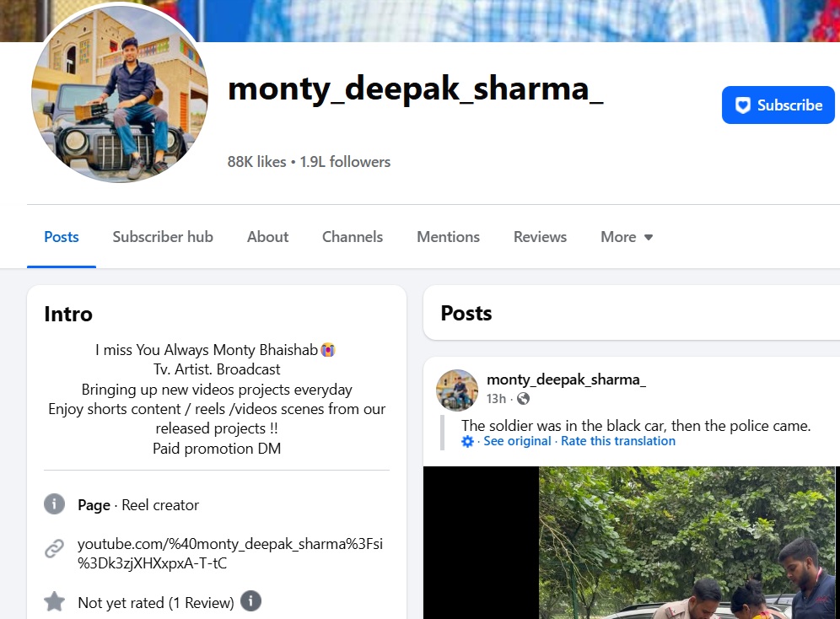Switch to the Subscriber hub tab
The width and height of the screenshot is (840, 619).
[x=163, y=237]
